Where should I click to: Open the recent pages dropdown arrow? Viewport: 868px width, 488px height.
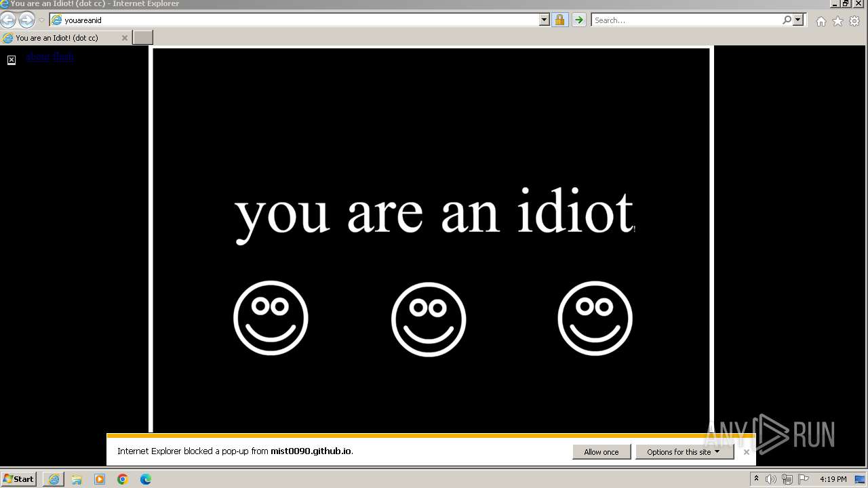[41, 20]
